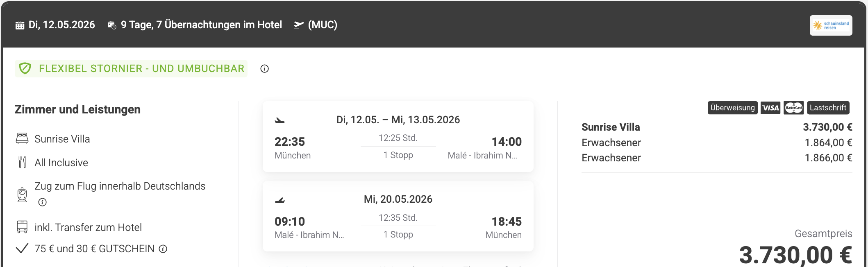Show the Gutschein voucher info

coord(163,249)
